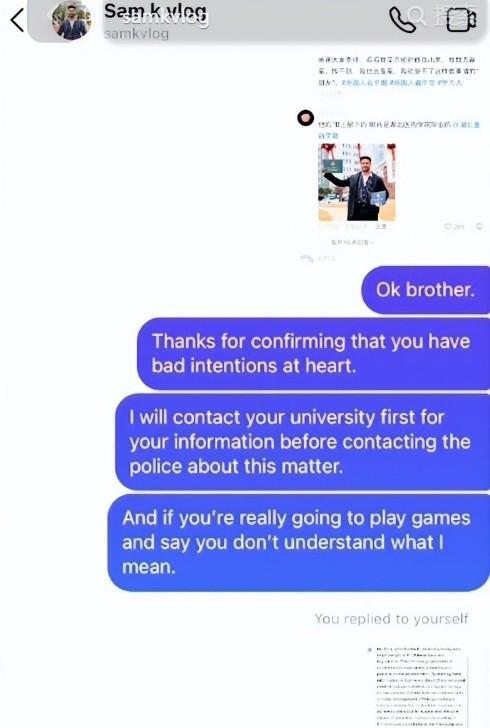
Task: Tap the faded magnifier search icon in header
Action: pyautogui.click(x=417, y=16)
